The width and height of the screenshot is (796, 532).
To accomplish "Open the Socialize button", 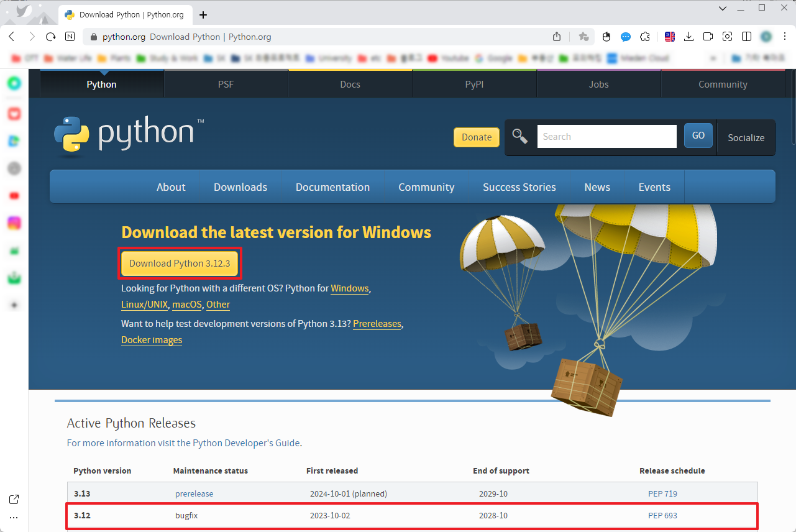I will click(x=746, y=137).
